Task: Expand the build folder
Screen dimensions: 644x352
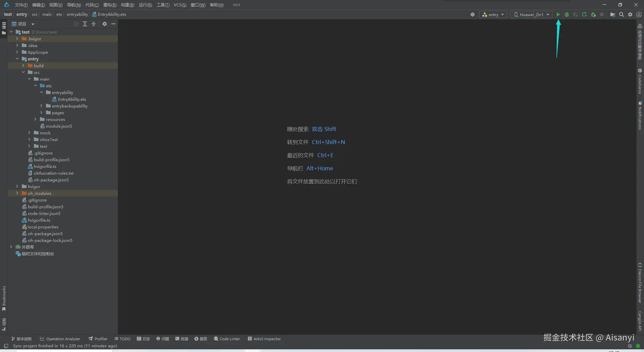Action: (23, 65)
